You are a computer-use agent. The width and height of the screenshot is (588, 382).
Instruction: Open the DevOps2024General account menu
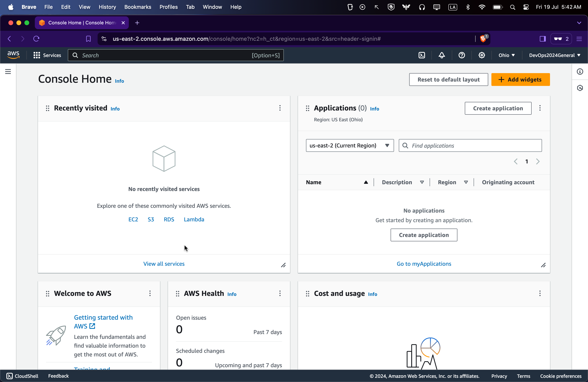554,55
